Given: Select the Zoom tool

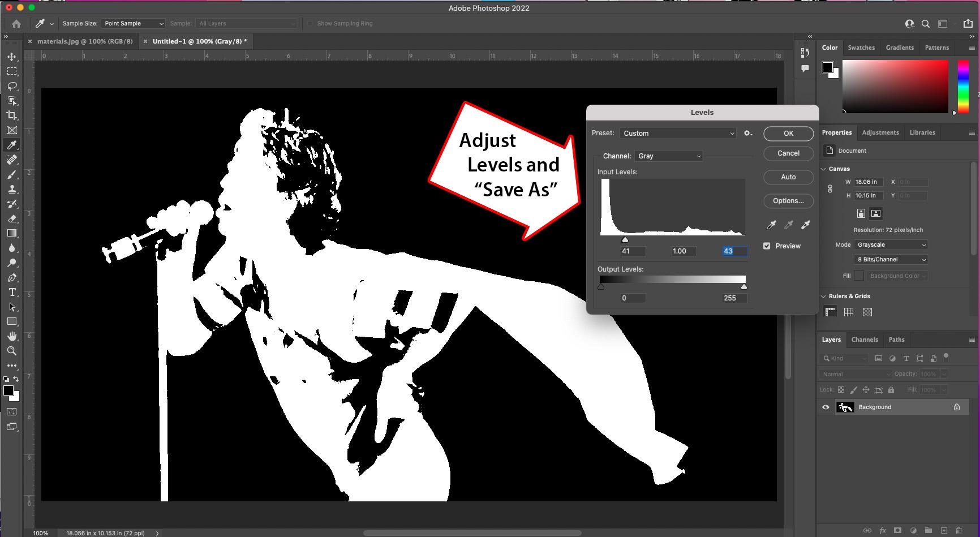Looking at the screenshot, I should pyautogui.click(x=12, y=351).
